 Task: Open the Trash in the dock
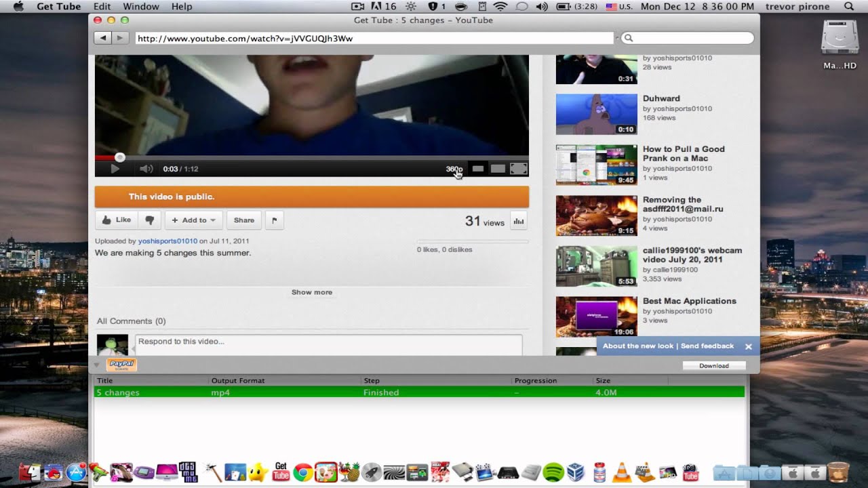[839, 472]
